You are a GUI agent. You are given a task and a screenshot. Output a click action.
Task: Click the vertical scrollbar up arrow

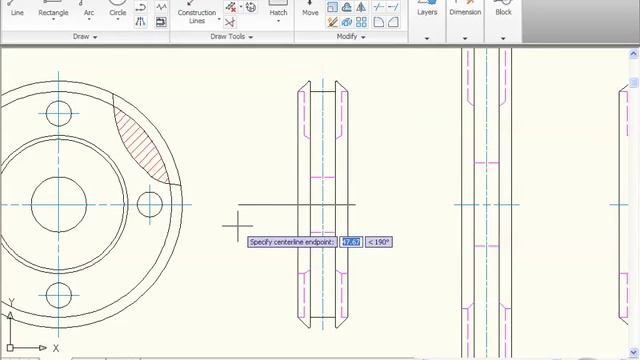click(634, 53)
